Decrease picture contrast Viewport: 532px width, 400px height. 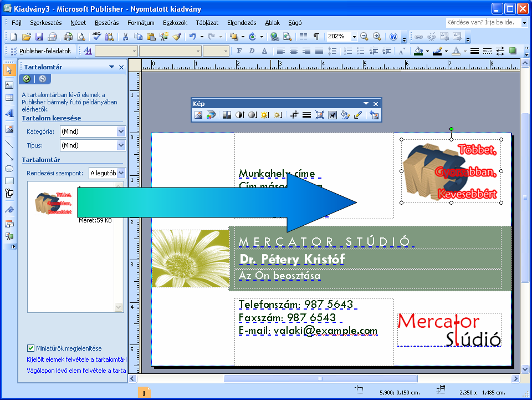(x=252, y=115)
